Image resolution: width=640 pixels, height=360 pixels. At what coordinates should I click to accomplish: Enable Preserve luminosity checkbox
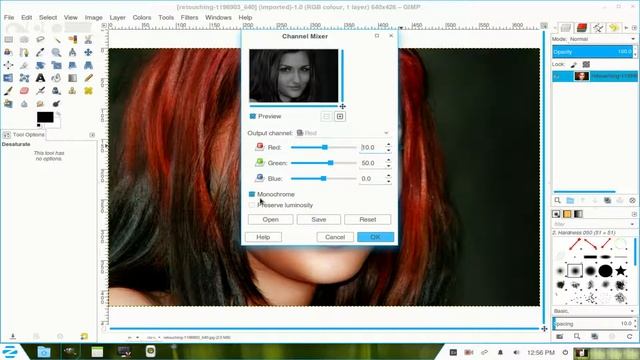point(252,205)
